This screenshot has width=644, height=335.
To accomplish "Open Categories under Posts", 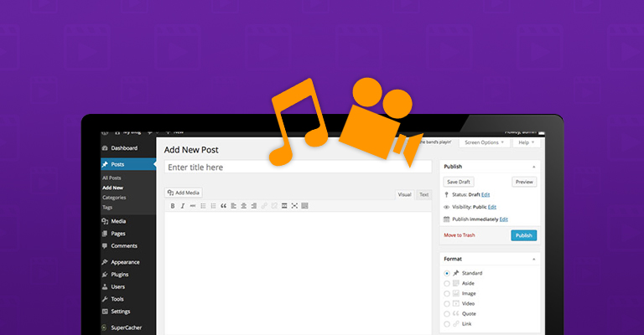I will click(114, 198).
